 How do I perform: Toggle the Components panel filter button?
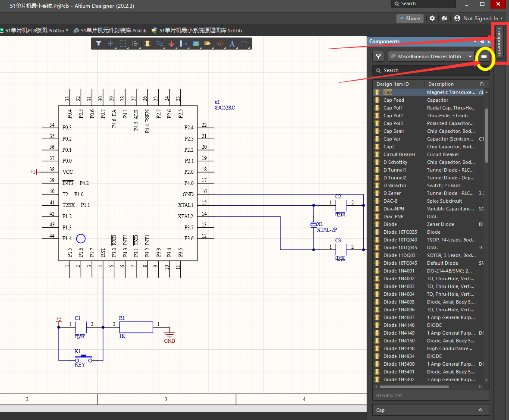pyautogui.click(x=378, y=56)
